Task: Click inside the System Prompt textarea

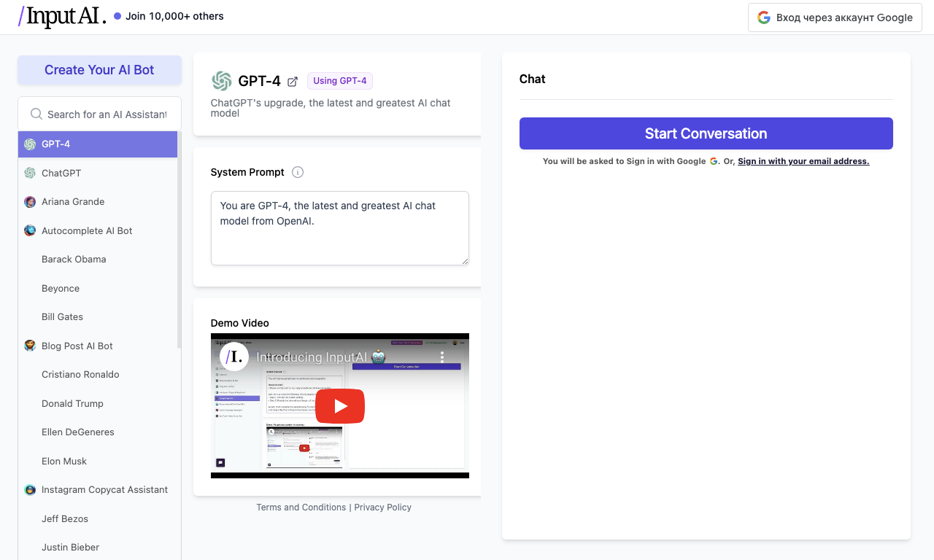Action: point(340,228)
